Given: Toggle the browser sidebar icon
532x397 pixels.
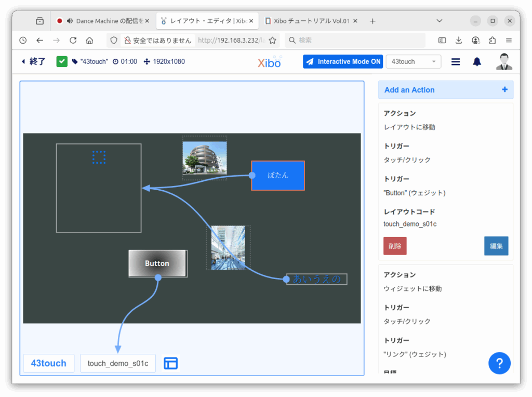Looking at the screenshot, I should tap(442, 41).
